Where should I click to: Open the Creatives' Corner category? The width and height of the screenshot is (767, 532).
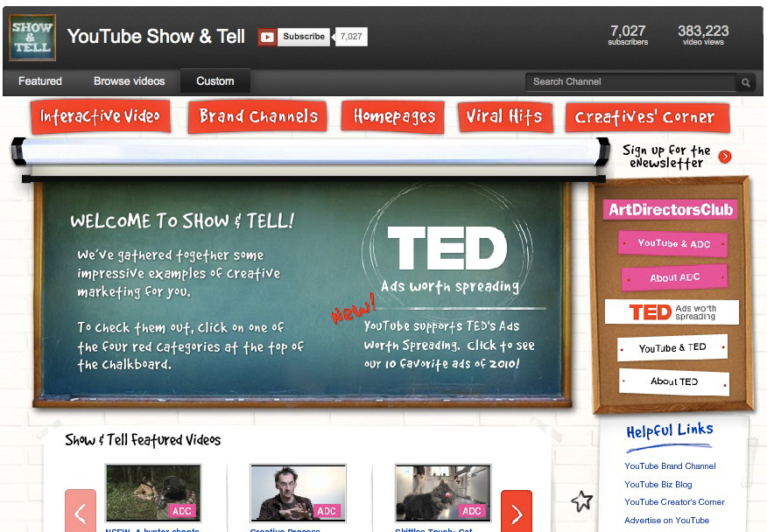click(x=647, y=117)
